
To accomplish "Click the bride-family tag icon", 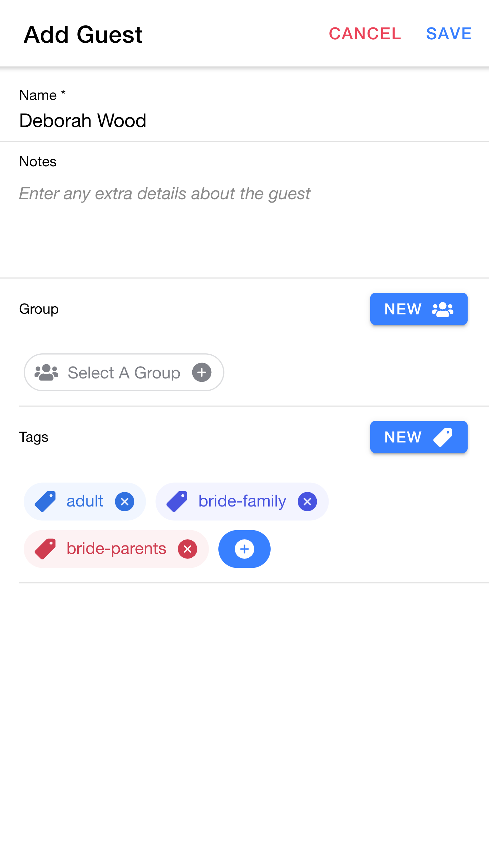I will (x=177, y=501).
